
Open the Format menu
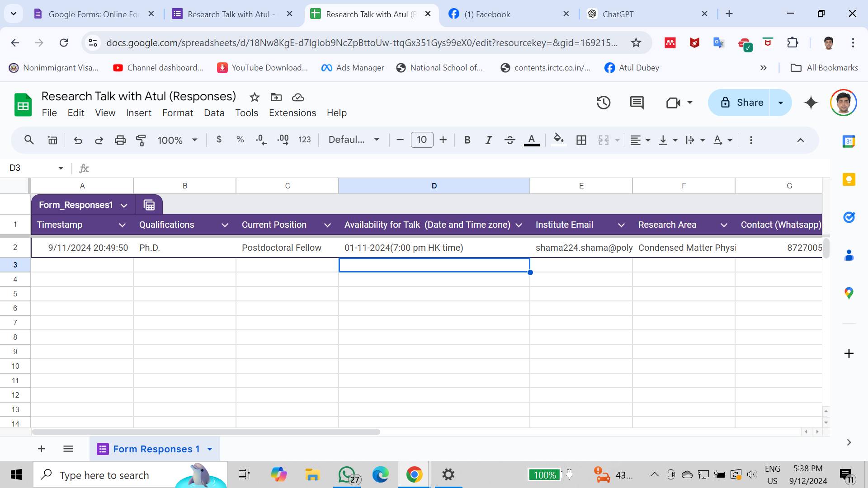point(178,113)
